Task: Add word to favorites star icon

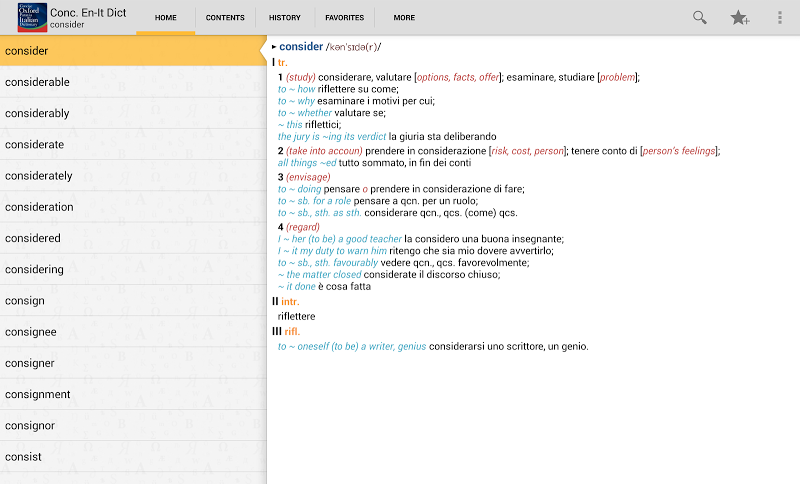Action: click(740, 18)
